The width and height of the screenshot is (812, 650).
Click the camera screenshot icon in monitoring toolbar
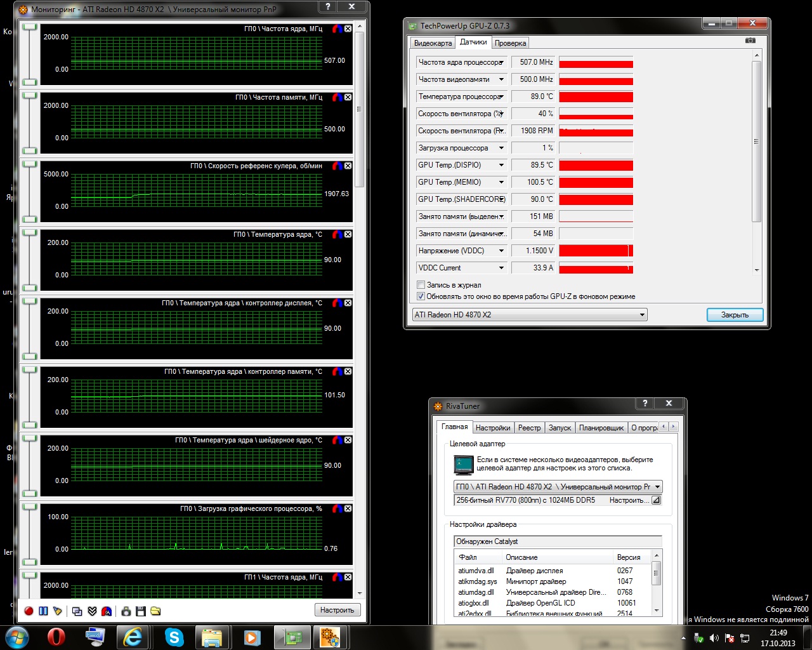(126, 611)
